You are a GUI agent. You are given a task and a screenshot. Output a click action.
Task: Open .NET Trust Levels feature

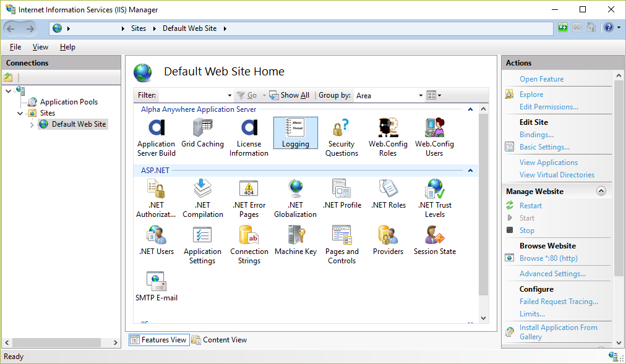(x=435, y=198)
